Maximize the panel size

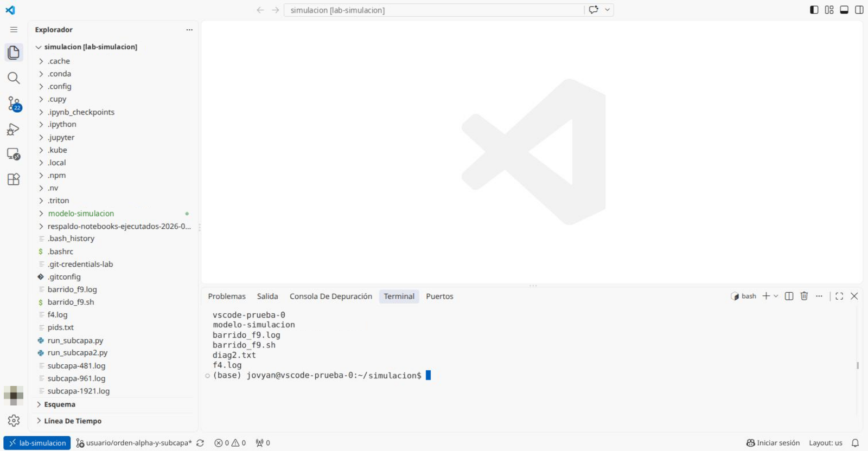point(839,296)
